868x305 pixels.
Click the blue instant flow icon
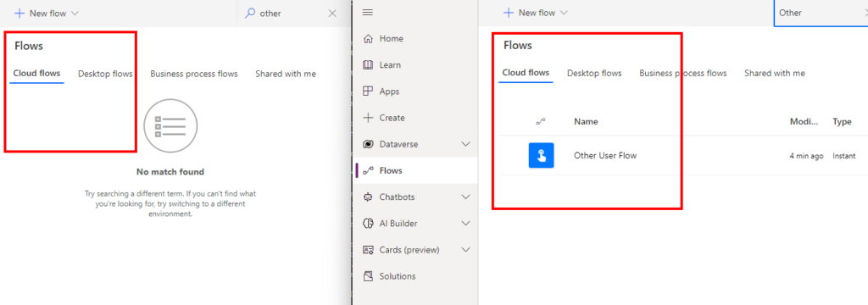[542, 156]
